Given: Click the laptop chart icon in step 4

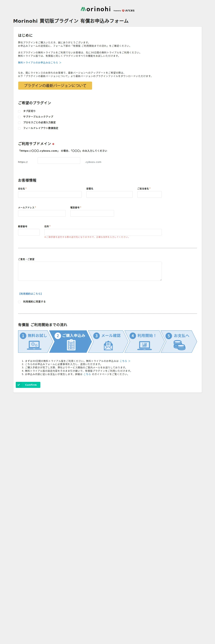Looking at the screenshot, I should click(144, 346).
